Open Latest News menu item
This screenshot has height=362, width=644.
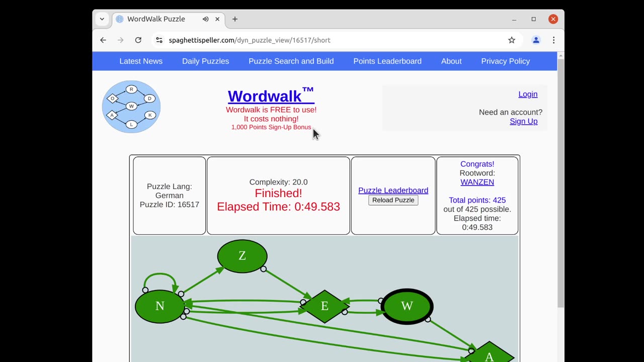coord(141,61)
